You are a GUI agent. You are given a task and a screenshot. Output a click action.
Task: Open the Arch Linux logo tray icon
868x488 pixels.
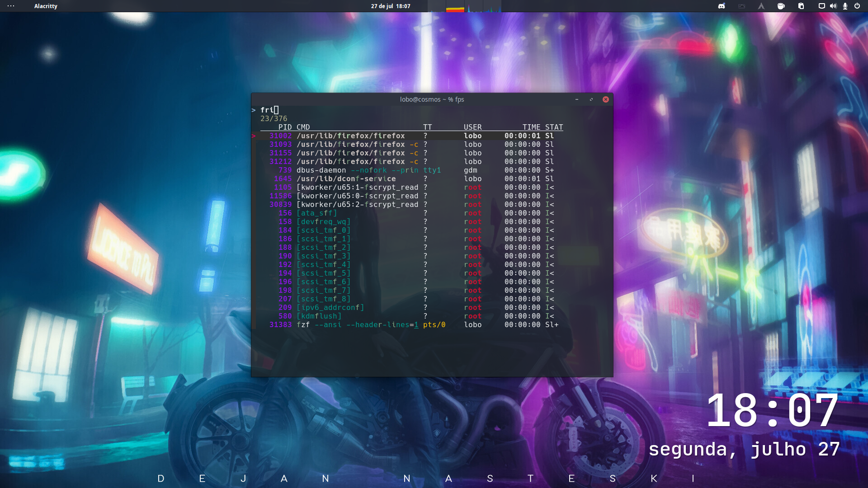pos(761,6)
